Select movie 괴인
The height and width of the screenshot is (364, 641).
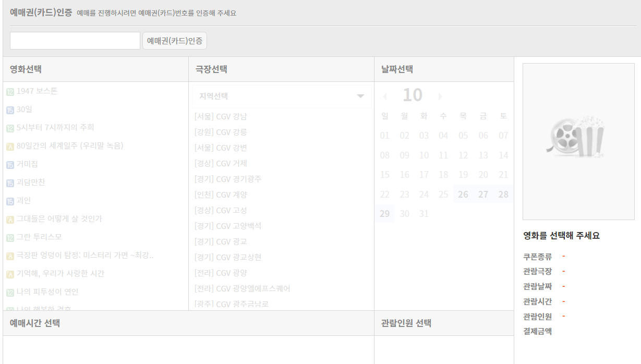tap(24, 201)
